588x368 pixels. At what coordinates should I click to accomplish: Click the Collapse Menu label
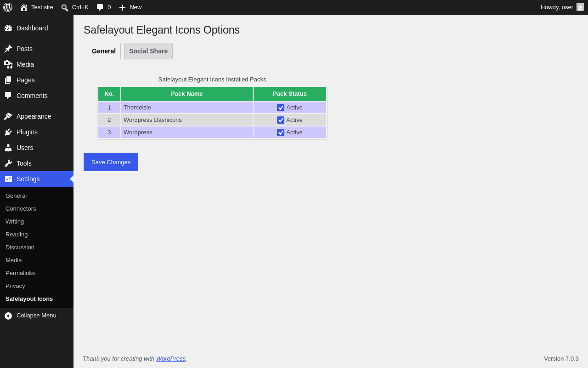[36, 316]
